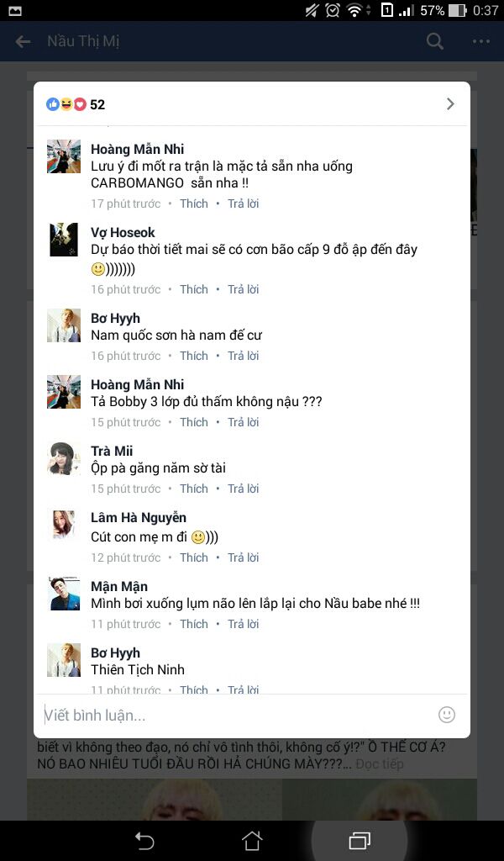Tap the Android home button
The image size is (504, 861).
point(252,841)
